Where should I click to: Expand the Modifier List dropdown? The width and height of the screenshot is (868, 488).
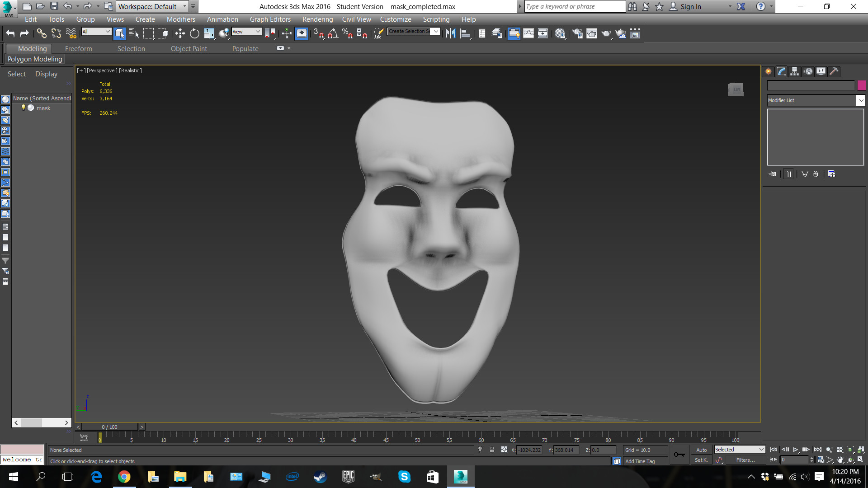pos(861,100)
